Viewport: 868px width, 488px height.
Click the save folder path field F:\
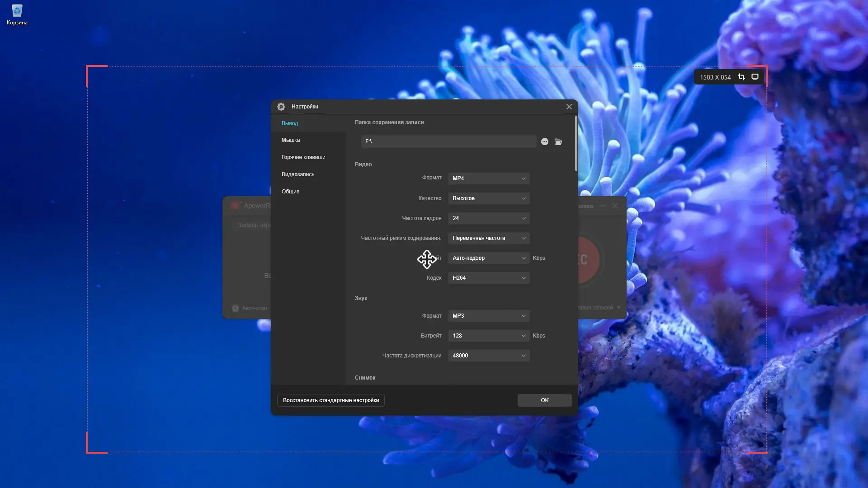pyautogui.click(x=448, y=141)
